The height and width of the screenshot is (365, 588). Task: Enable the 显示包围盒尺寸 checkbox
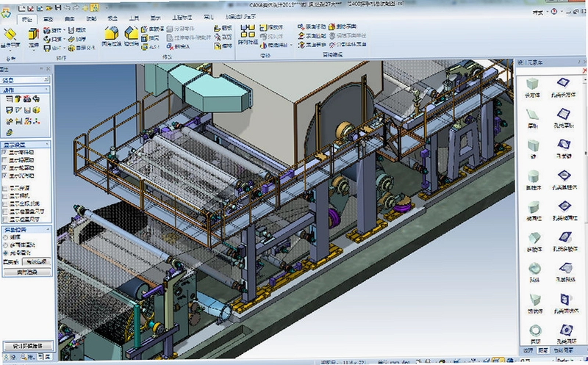[x=5, y=212]
